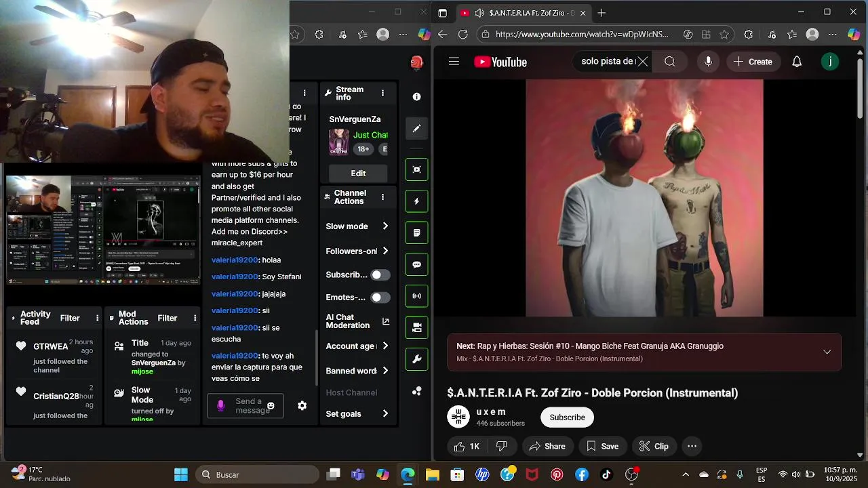Open YouTube notifications bell
This screenshot has width=868, height=488.
[x=797, y=62]
